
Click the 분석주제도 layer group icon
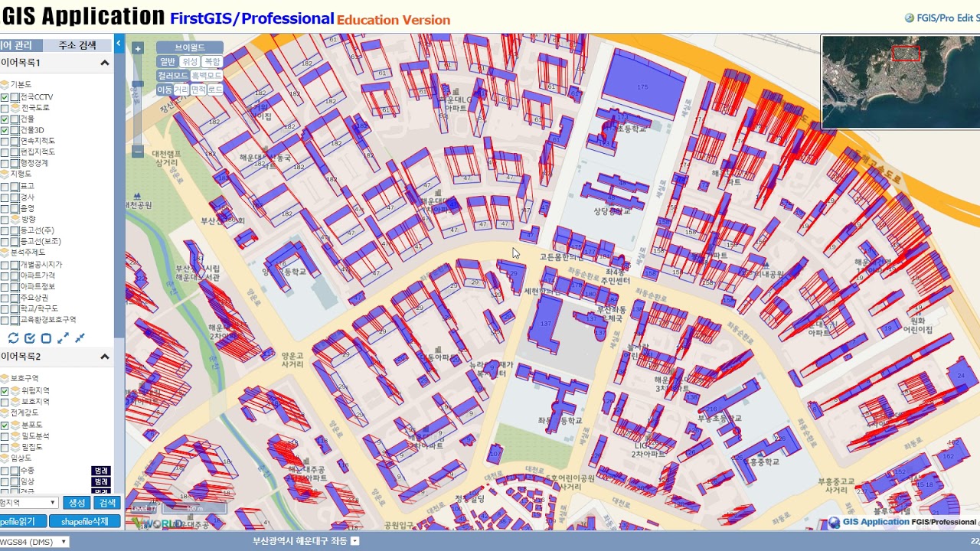[5, 252]
